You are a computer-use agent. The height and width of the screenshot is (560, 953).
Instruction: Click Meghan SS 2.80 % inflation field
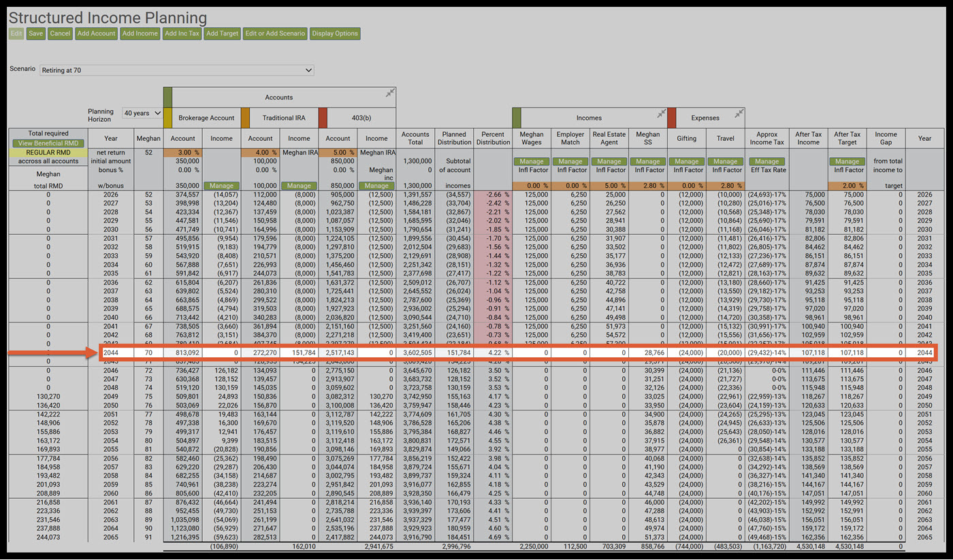[x=648, y=186]
